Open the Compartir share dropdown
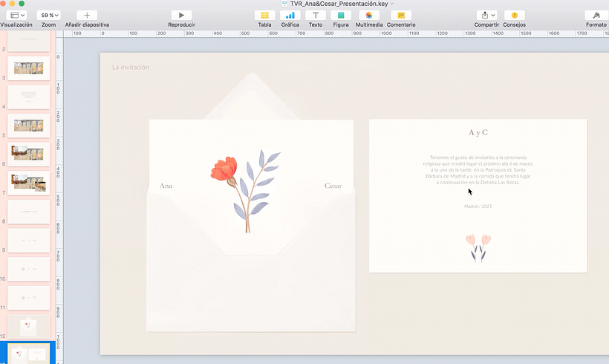 click(488, 15)
